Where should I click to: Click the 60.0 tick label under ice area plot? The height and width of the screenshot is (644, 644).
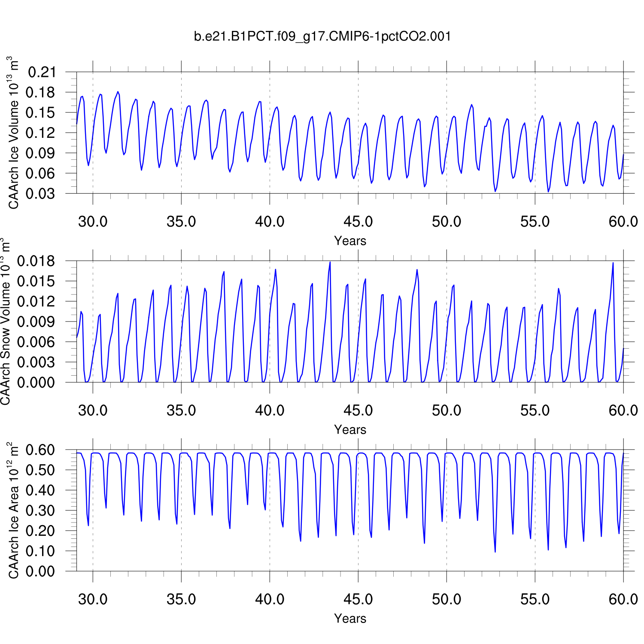623,599
